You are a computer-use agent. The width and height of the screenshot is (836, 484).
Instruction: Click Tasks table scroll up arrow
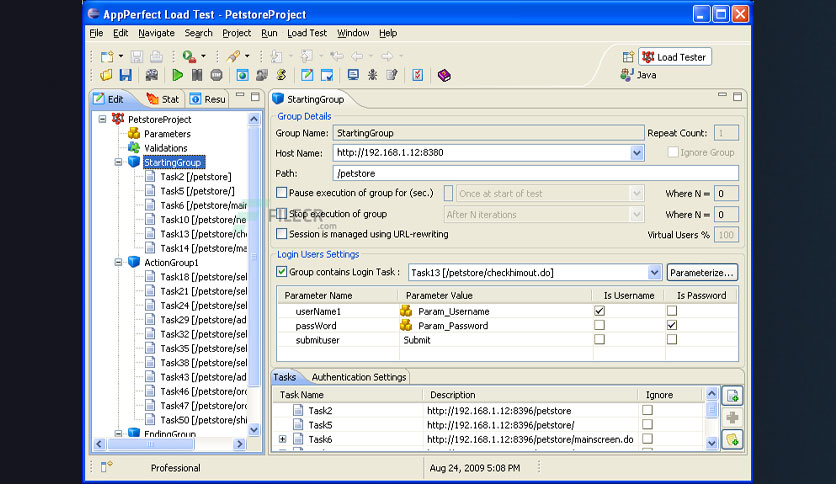[x=711, y=394]
